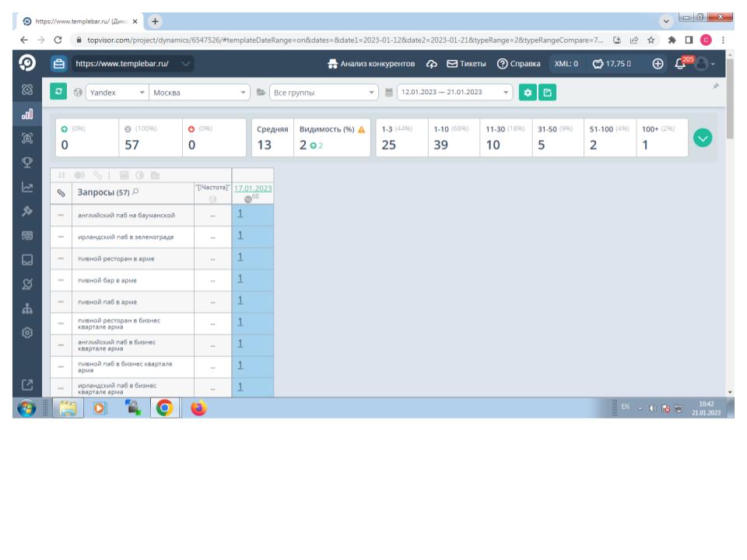Select the Средняя average position card
Image resolution: width=747 pixels, height=560 pixels.
pyautogui.click(x=272, y=138)
